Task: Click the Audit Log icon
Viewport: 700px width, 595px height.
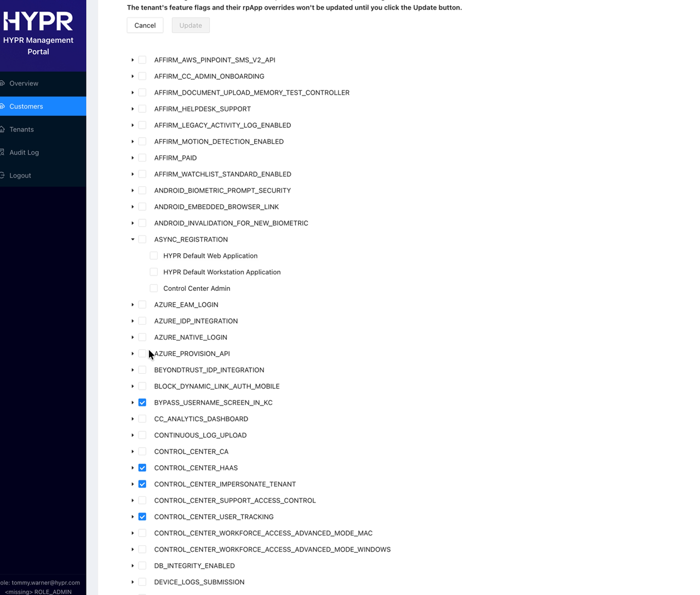Action: tap(3, 152)
